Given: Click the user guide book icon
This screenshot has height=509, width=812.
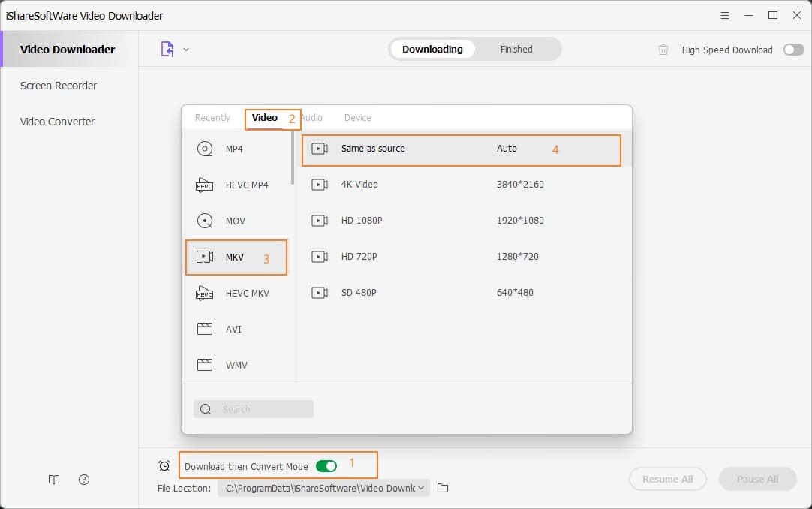Looking at the screenshot, I should [53, 479].
